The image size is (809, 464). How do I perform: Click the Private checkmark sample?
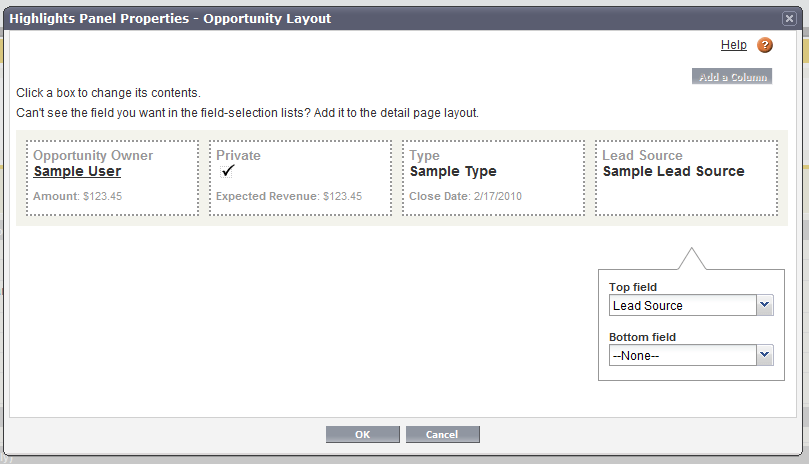(228, 171)
